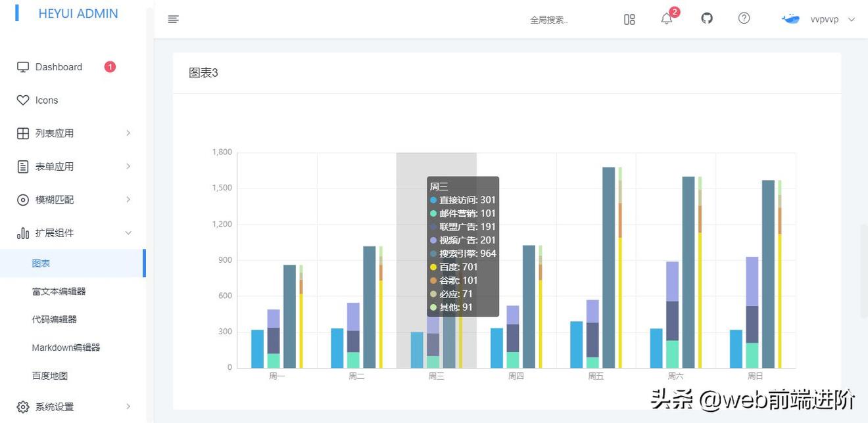Click the GitHub icon in the header
The height and width of the screenshot is (423, 868).
706,18
